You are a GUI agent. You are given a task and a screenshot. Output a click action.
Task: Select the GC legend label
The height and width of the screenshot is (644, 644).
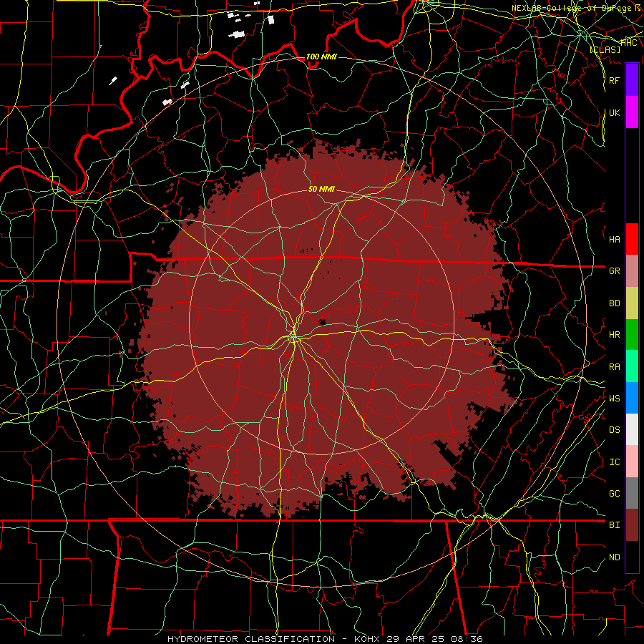coord(614,494)
